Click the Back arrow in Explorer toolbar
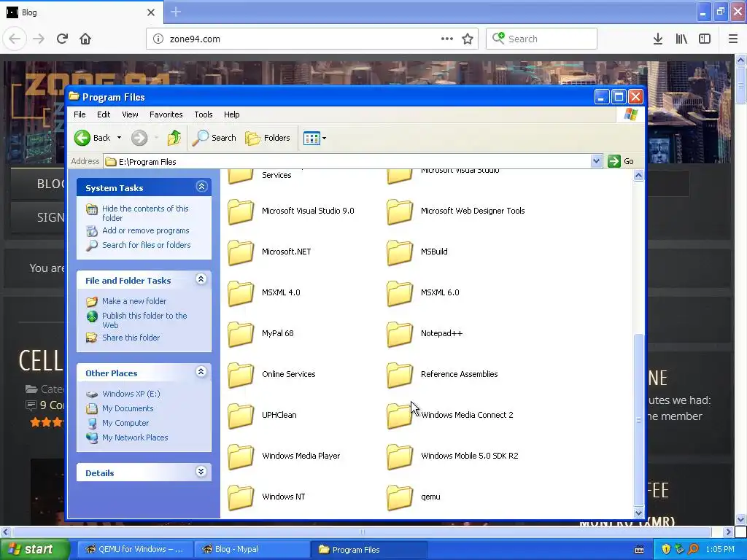Image resolution: width=747 pixels, height=560 pixels. tap(82, 138)
